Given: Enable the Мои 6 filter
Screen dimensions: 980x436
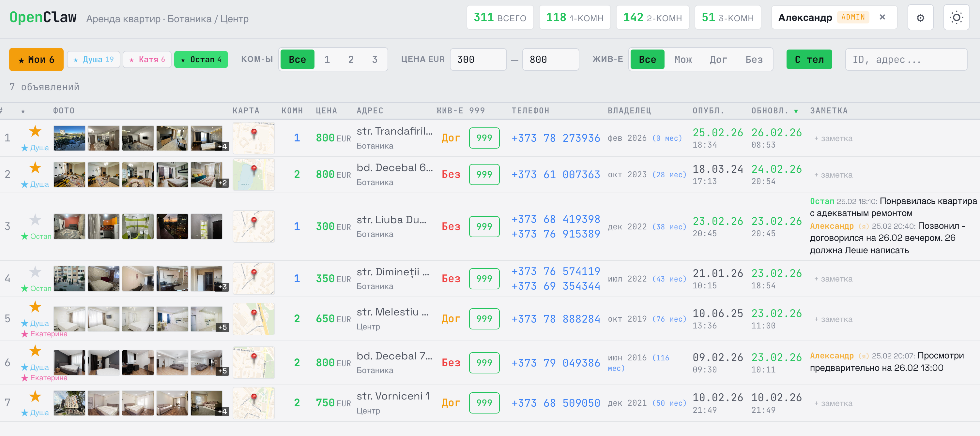Looking at the screenshot, I should [36, 59].
